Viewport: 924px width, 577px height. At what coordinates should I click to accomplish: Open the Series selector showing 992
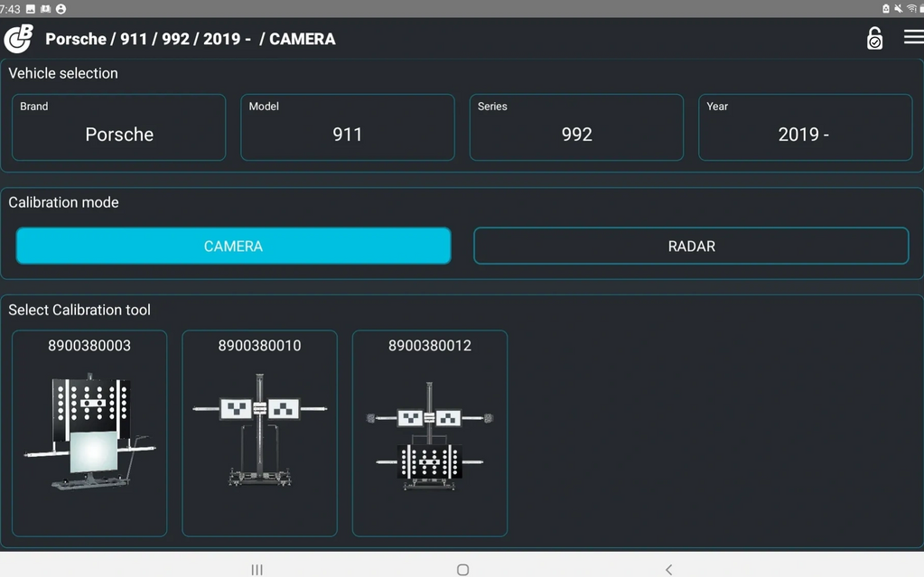[576, 127]
